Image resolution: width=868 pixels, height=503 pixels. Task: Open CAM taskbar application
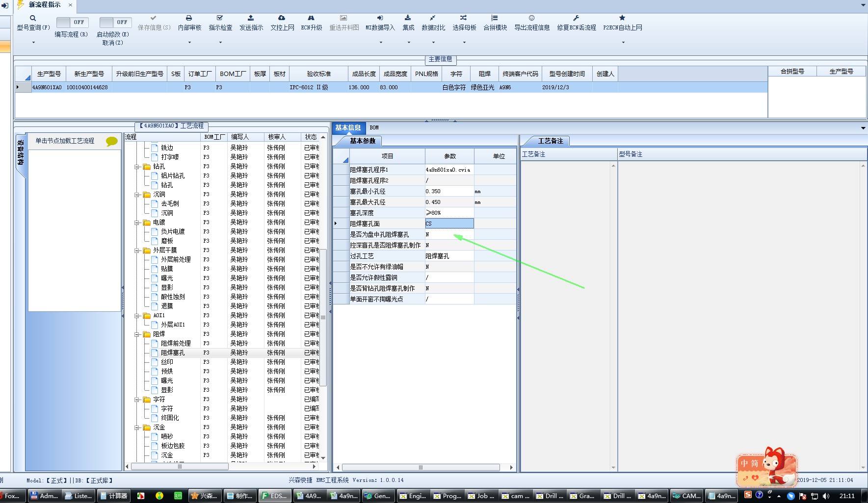point(687,496)
